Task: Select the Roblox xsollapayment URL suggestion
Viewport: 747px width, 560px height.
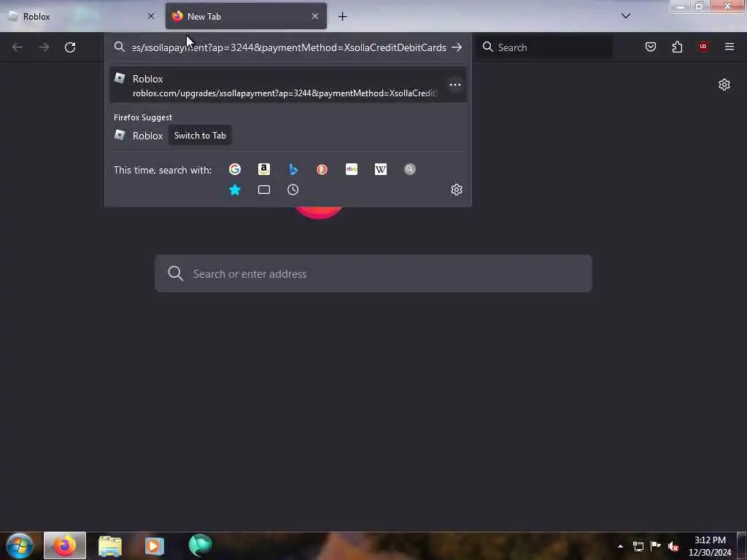Action: pyautogui.click(x=288, y=85)
